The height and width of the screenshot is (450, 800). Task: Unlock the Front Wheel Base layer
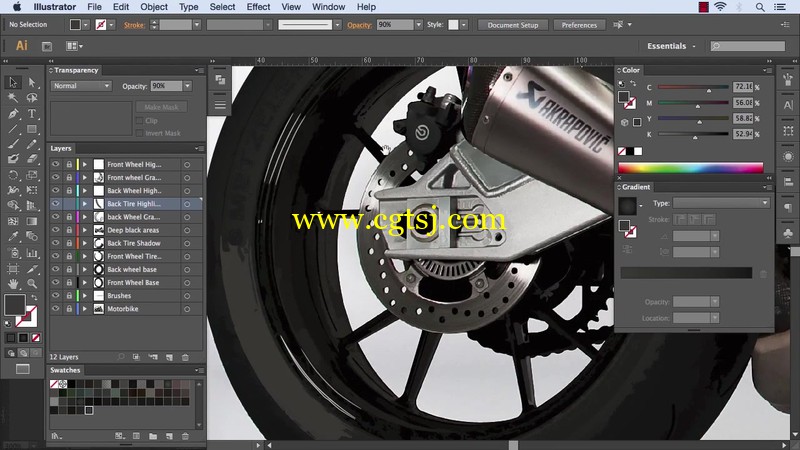click(69, 282)
